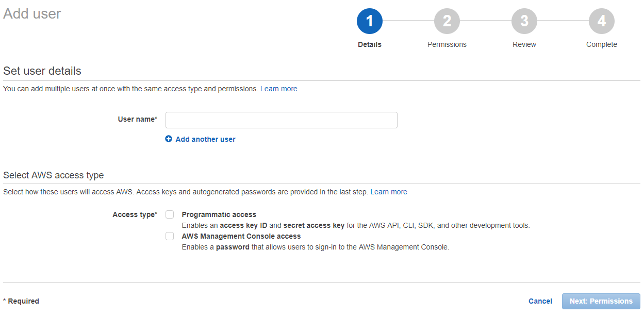Click the plus icon beside Add another user
The width and height of the screenshot is (644, 316).
coord(169,139)
